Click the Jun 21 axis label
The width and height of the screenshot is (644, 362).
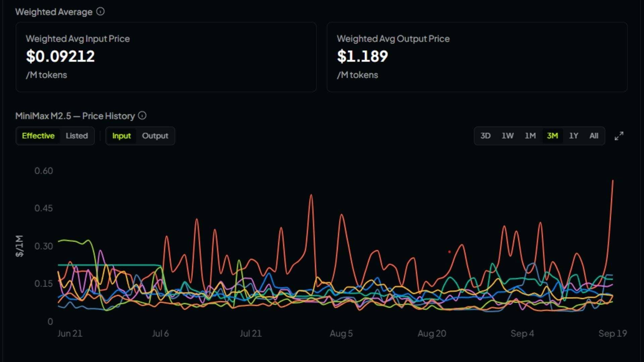(x=70, y=334)
